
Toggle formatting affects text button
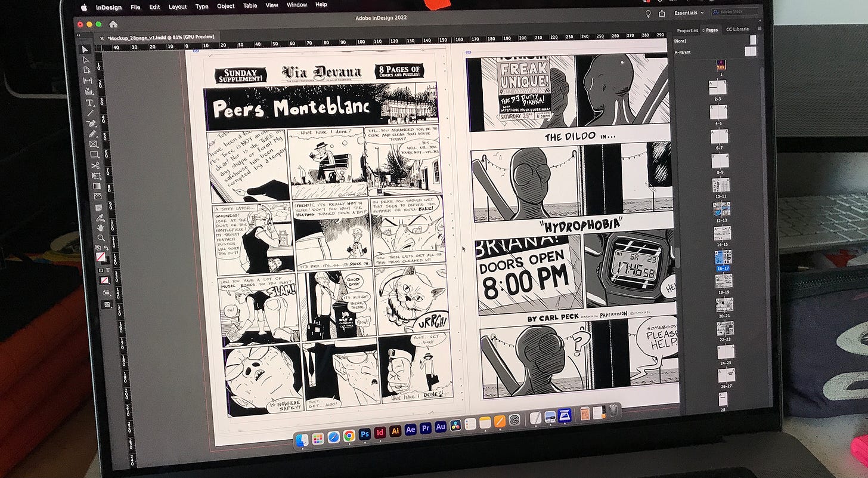pos(108,270)
